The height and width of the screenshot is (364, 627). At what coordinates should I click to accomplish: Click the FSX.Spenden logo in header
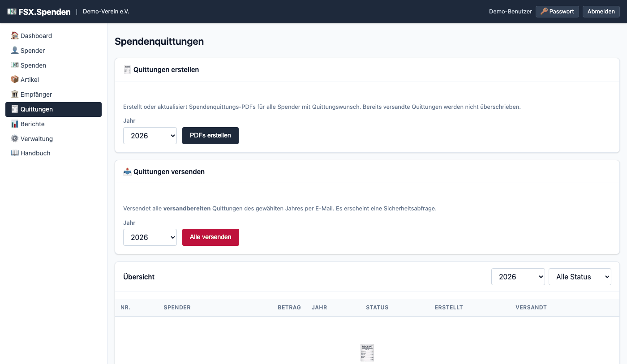point(39,12)
